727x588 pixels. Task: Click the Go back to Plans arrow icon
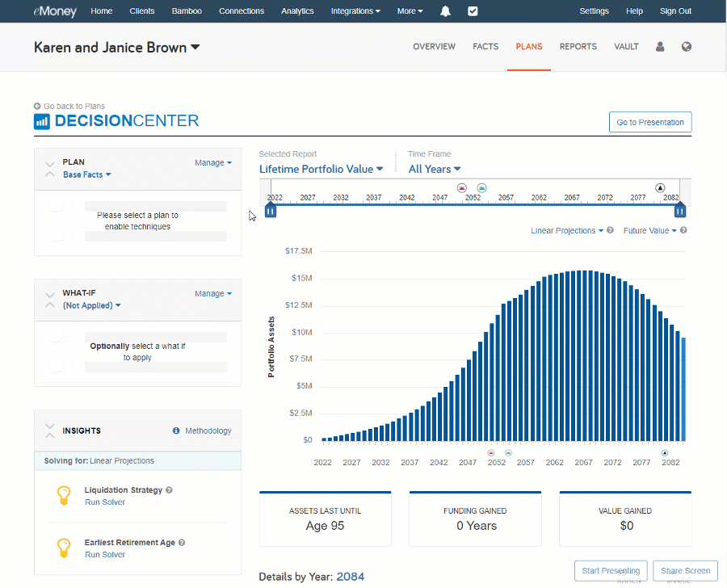pos(37,106)
